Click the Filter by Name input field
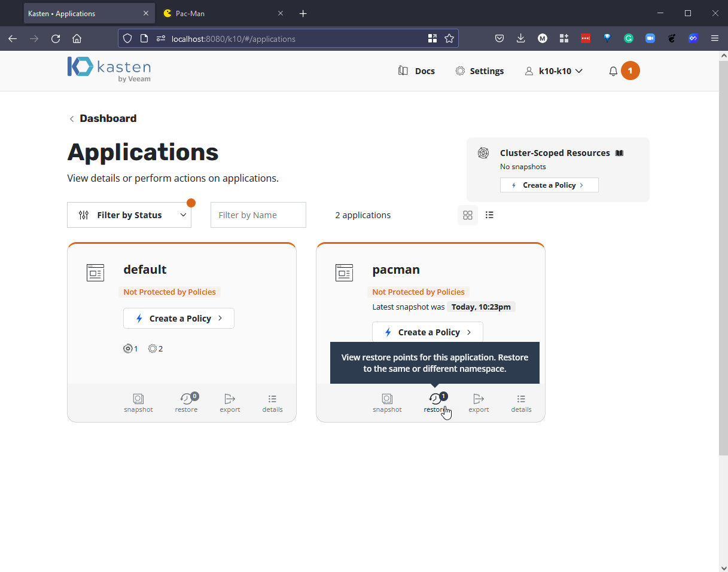This screenshot has width=728, height=572. coord(258,215)
